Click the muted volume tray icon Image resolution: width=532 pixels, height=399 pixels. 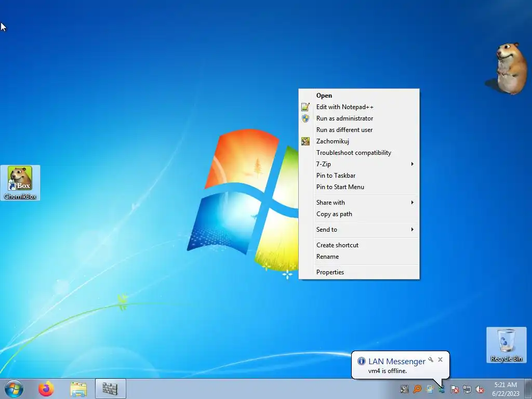(x=480, y=389)
